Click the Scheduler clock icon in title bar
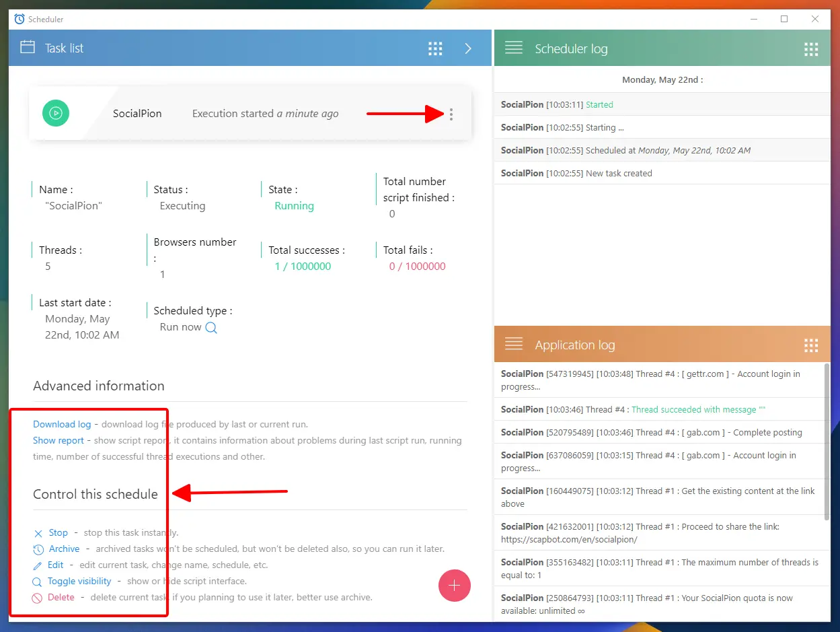The height and width of the screenshot is (632, 840). point(20,19)
